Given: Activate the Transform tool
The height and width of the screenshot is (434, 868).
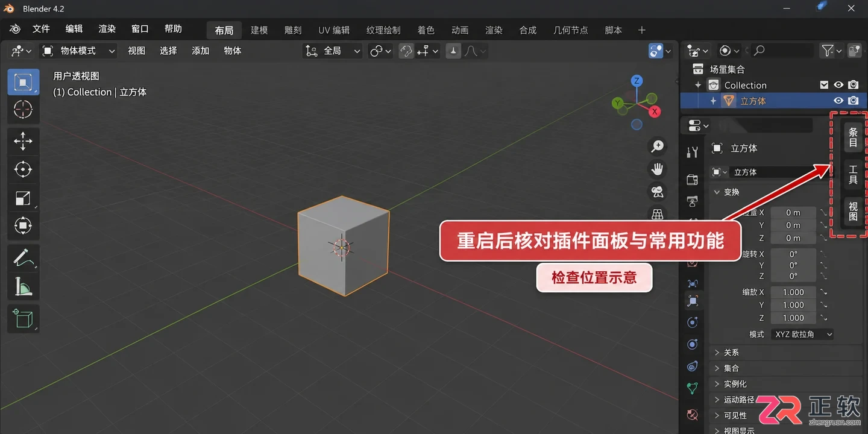Looking at the screenshot, I should (x=23, y=226).
